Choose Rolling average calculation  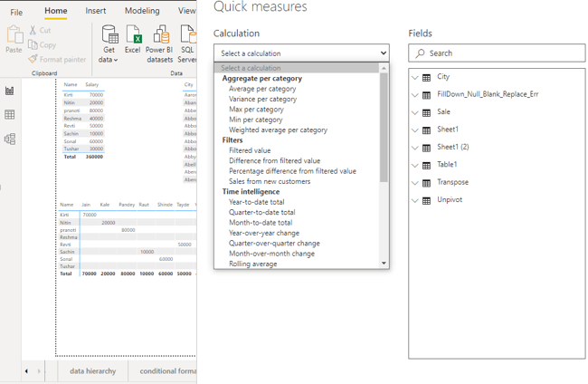point(253,264)
